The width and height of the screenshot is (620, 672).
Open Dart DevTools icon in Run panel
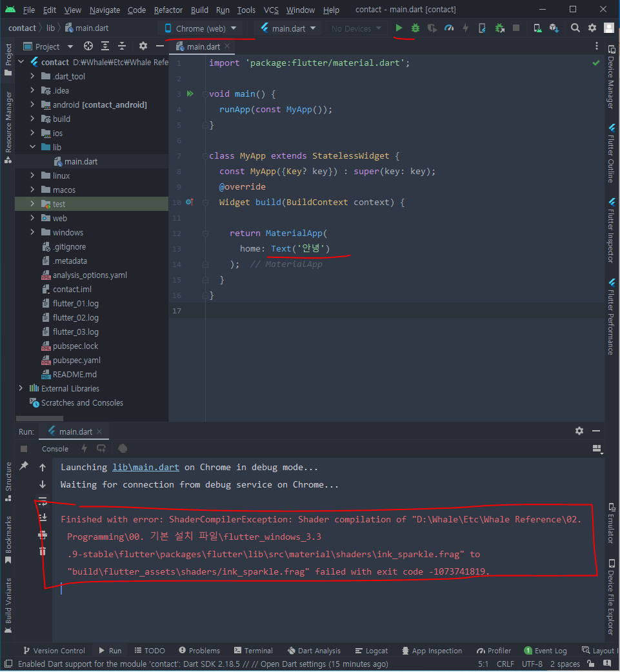(123, 448)
